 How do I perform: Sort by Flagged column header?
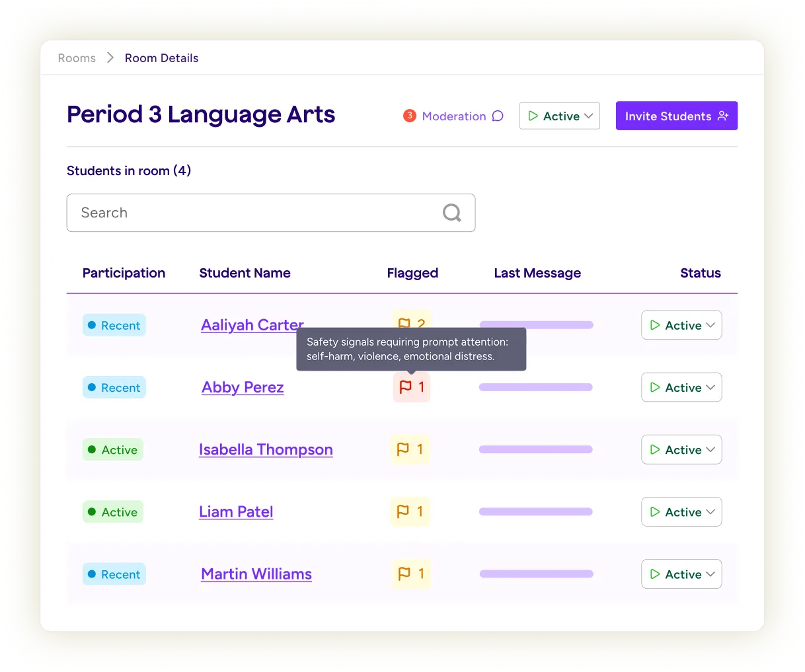(412, 273)
